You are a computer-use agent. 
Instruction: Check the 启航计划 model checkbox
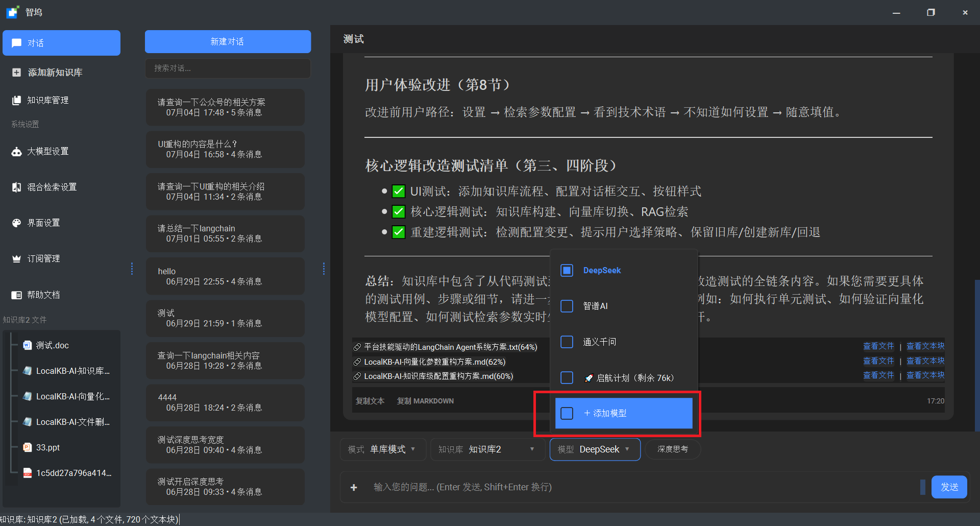coord(567,377)
